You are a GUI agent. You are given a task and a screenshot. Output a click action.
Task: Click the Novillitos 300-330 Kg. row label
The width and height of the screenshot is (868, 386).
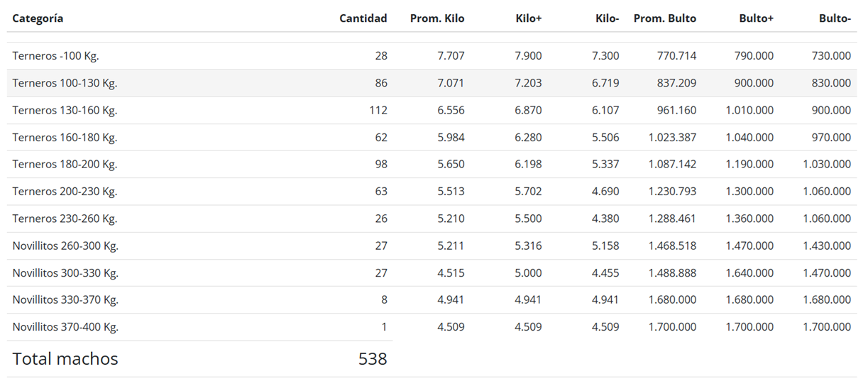pyautogui.click(x=65, y=273)
